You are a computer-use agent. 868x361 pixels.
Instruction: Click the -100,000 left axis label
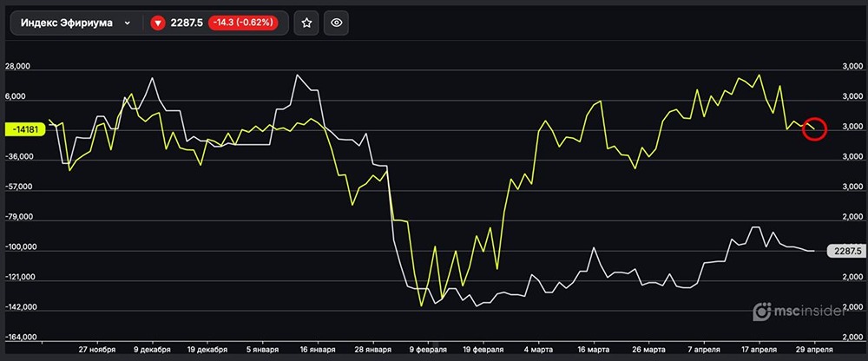pyautogui.click(x=21, y=247)
